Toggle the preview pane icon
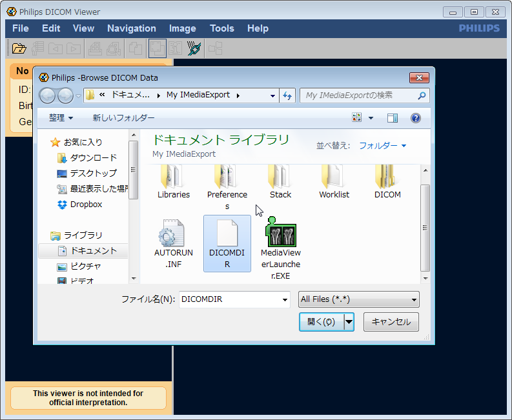 [392, 118]
